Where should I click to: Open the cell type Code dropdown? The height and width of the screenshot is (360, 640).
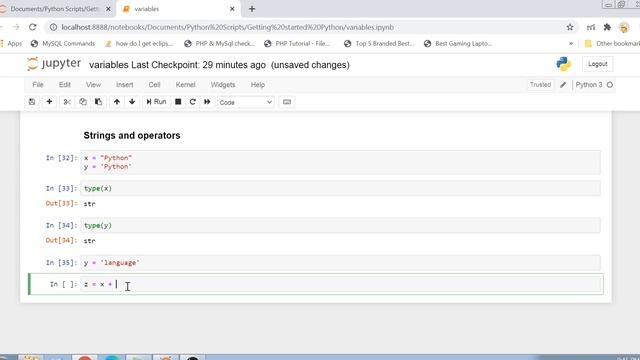[x=246, y=102]
